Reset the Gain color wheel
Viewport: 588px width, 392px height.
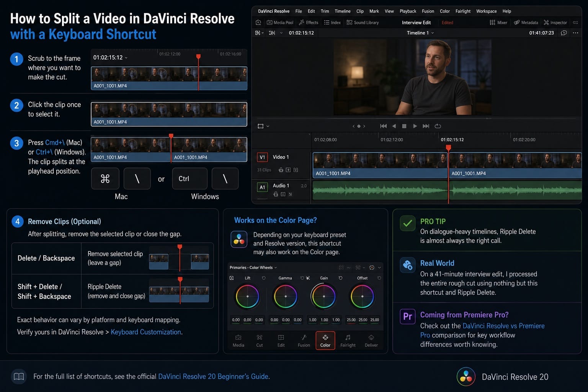pos(340,278)
